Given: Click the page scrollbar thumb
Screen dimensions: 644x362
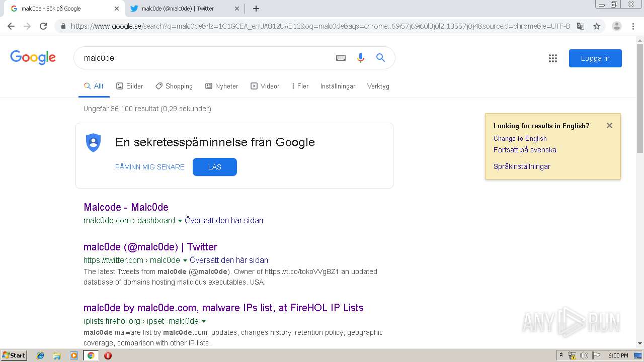Looking at the screenshot, I should point(640,98).
